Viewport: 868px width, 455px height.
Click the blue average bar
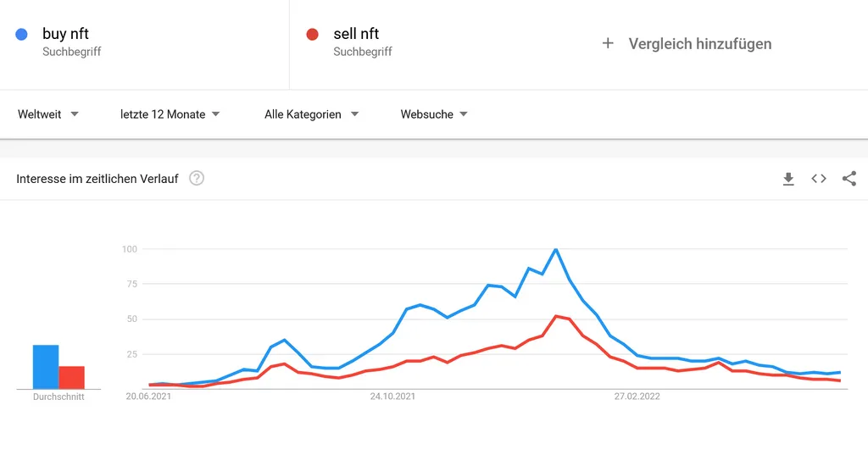click(x=46, y=366)
